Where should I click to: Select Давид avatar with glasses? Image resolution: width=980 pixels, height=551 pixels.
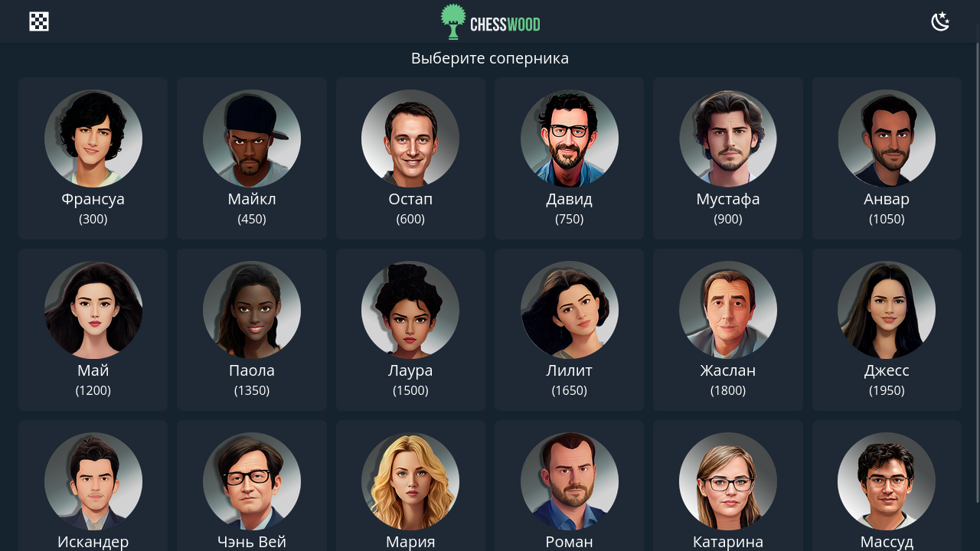coord(570,139)
